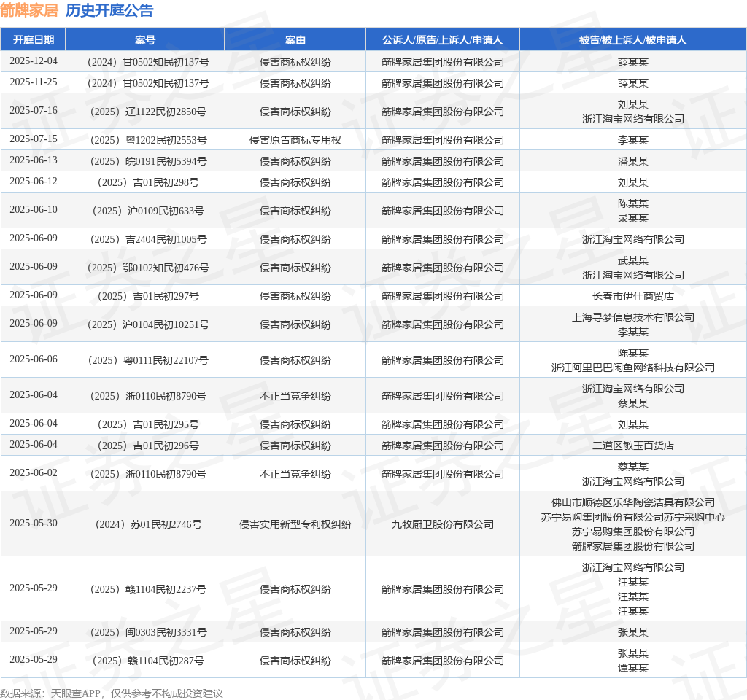Select the 案由 column header
Viewport: 747px width, 700px height.
(295, 40)
